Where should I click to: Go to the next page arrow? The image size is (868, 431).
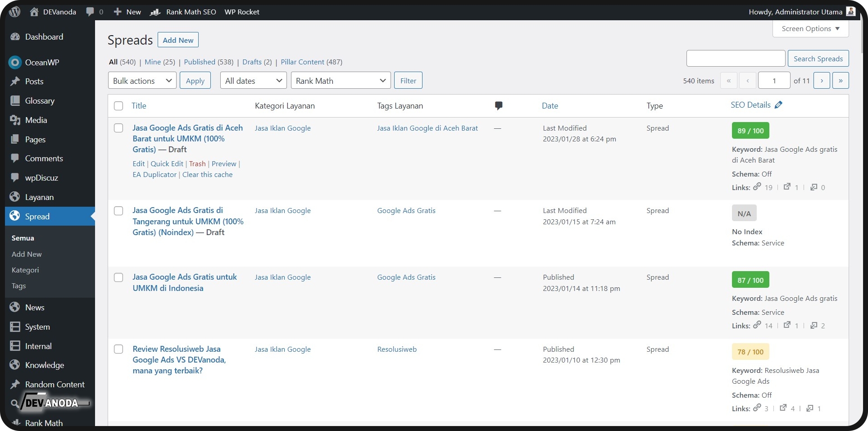click(822, 81)
